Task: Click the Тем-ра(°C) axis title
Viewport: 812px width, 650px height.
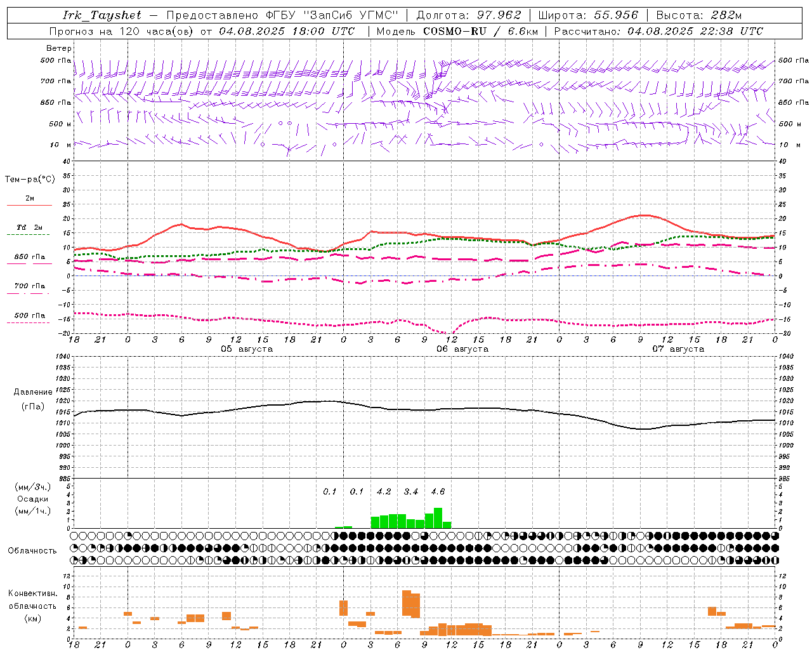Action: (x=30, y=180)
